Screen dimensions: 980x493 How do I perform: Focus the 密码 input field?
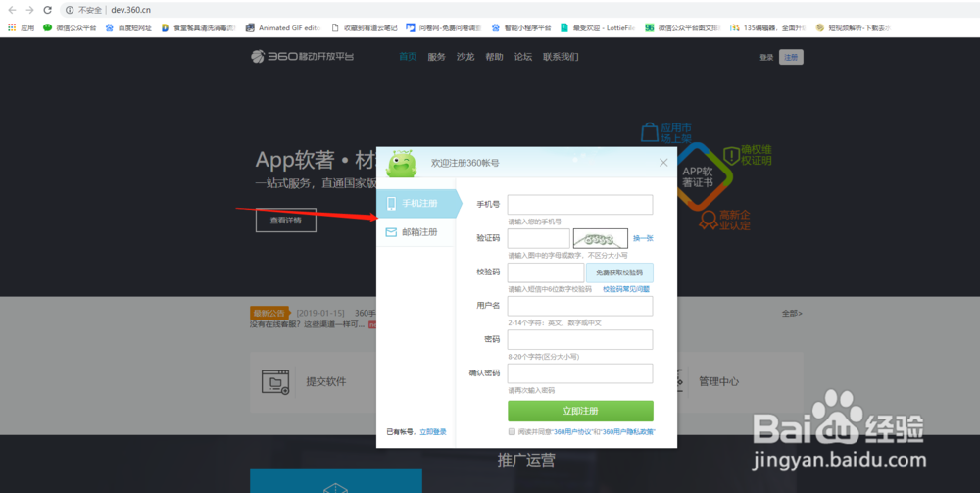580,339
